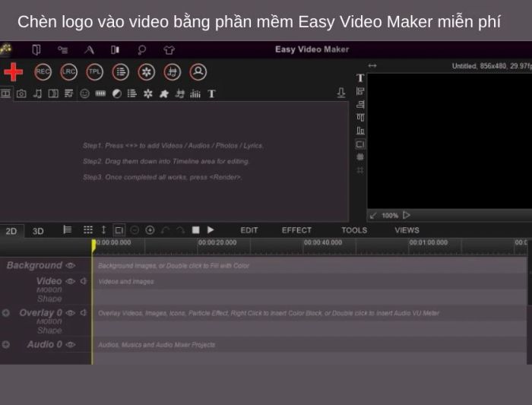This screenshot has height=405, width=532.
Task: Click the dotted grid timeline icon
Action: click(88, 230)
